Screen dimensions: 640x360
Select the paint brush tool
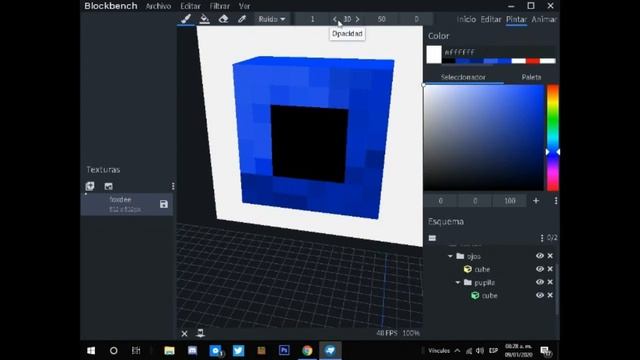click(186, 19)
